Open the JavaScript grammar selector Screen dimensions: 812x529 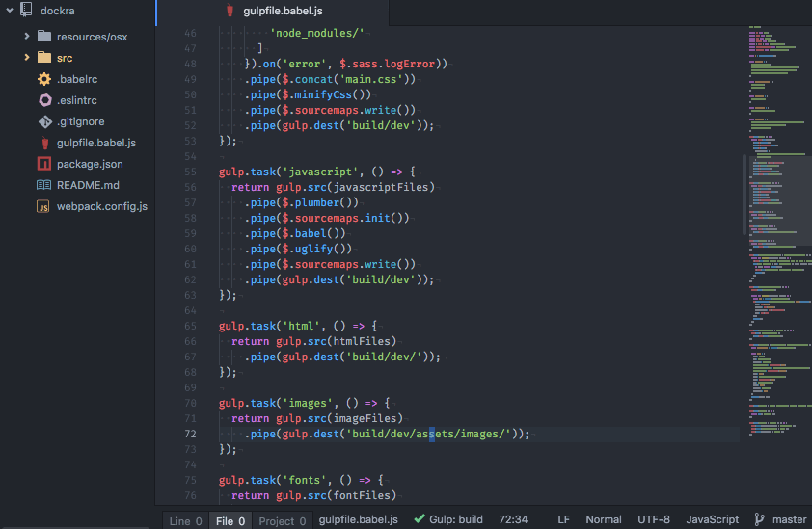point(712,519)
